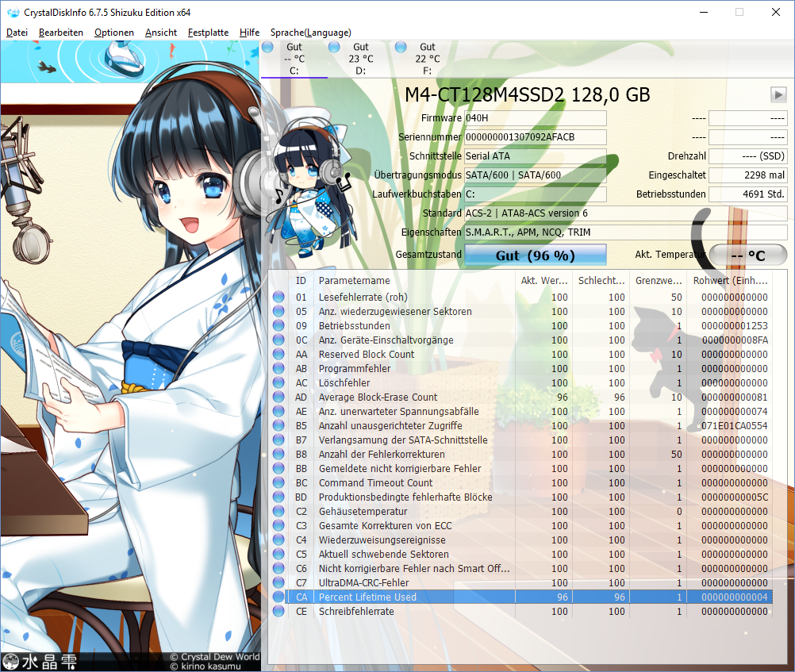The height and width of the screenshot is (672, 795).
Task: Open the Ansicht menu
Action: (161, 33)
